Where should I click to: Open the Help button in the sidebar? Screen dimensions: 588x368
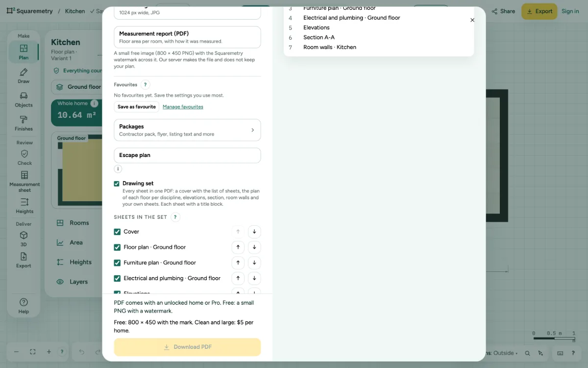[x=24, y=305]
